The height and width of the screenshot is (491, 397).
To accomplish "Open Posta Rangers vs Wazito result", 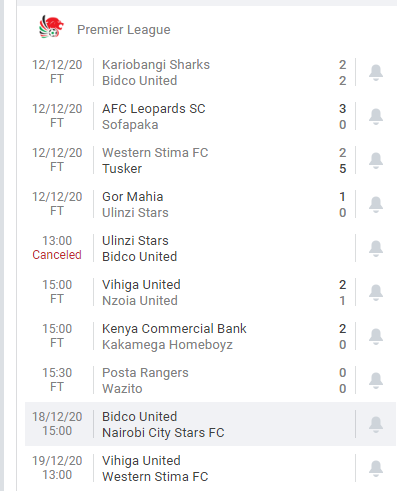I will tap(210, 380).
